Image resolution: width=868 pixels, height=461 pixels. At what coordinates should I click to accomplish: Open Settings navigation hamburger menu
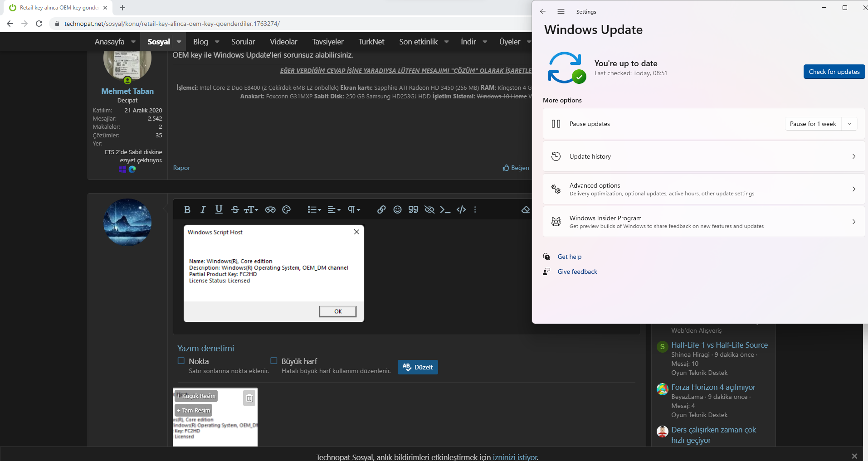click(x=561, y=11)
